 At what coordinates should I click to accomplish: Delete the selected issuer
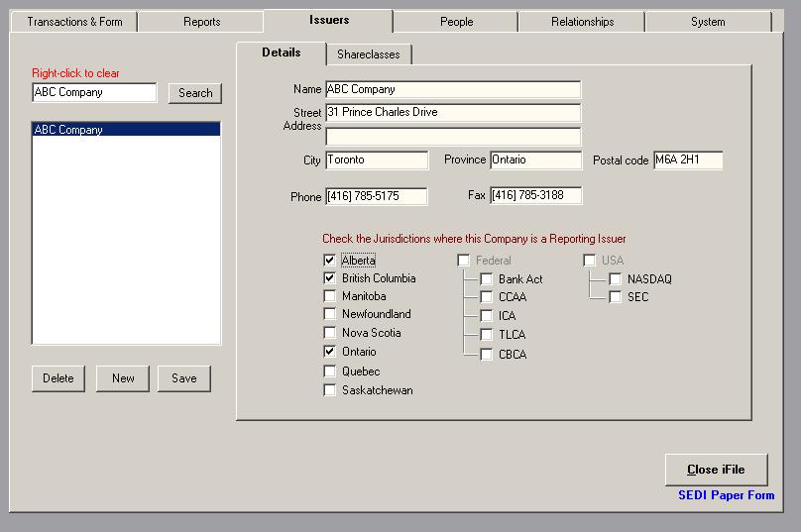click(58, 378)
